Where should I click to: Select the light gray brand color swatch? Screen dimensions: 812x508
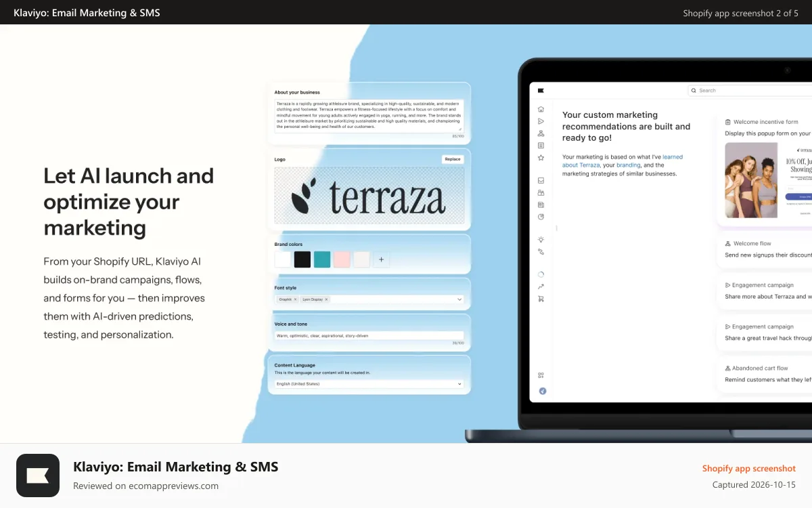[x=361, y=259]
